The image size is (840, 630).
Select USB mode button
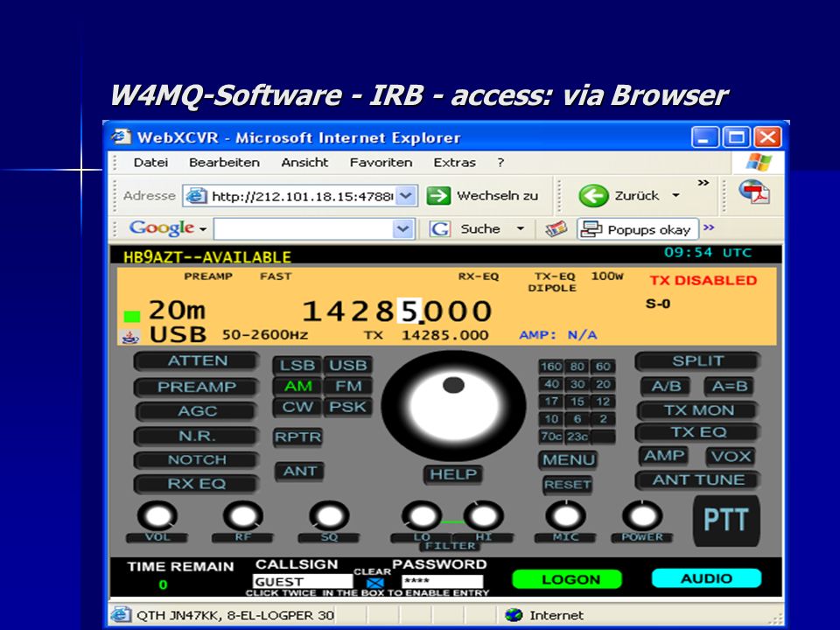pos(347,366)
